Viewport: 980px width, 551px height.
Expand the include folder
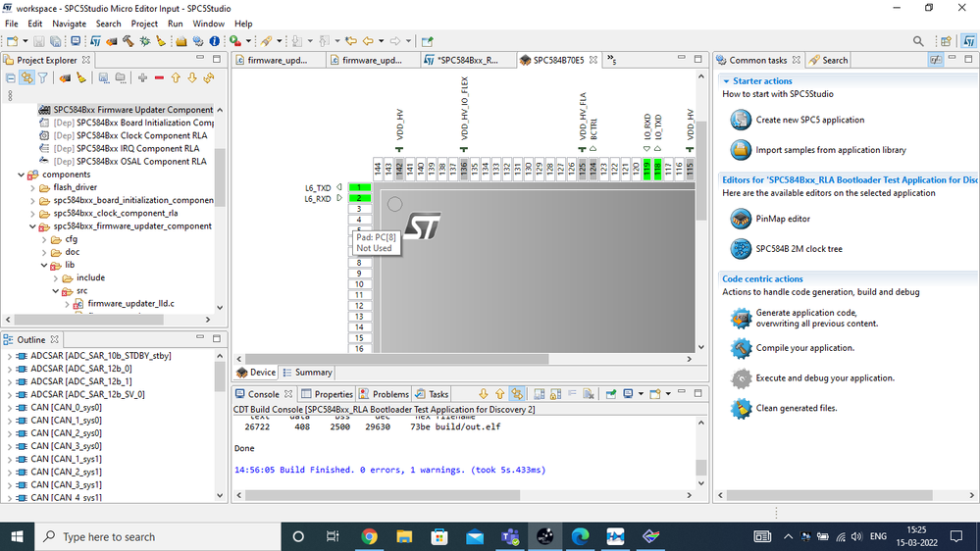click(56, 278)
